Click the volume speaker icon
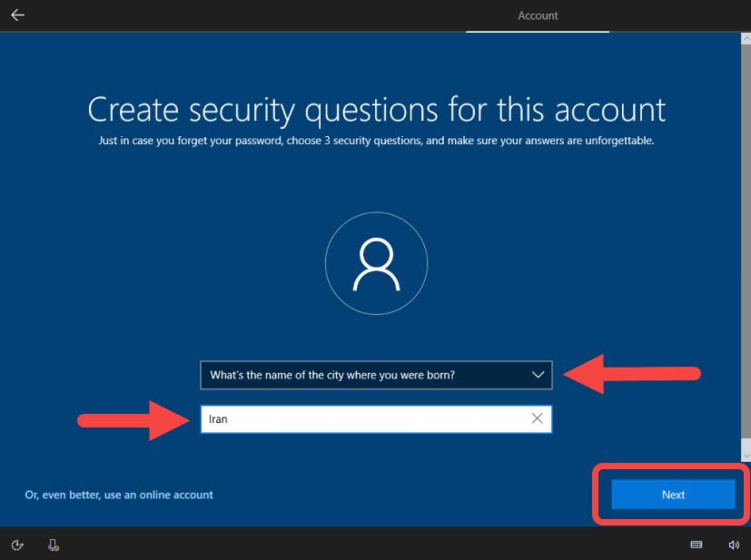The height and width of the screenshot is (560, 751). (x=734, y=545)
